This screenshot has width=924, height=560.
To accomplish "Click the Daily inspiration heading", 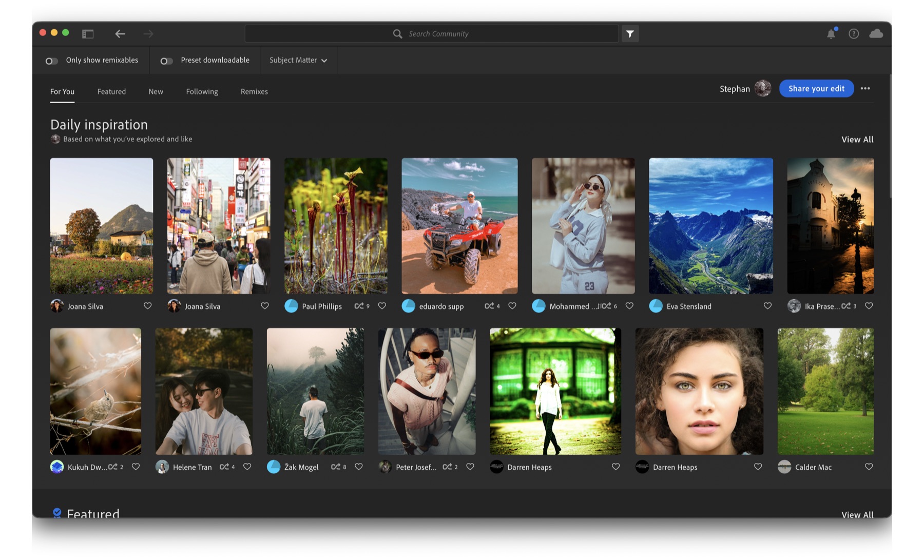I will coord(99,125).
